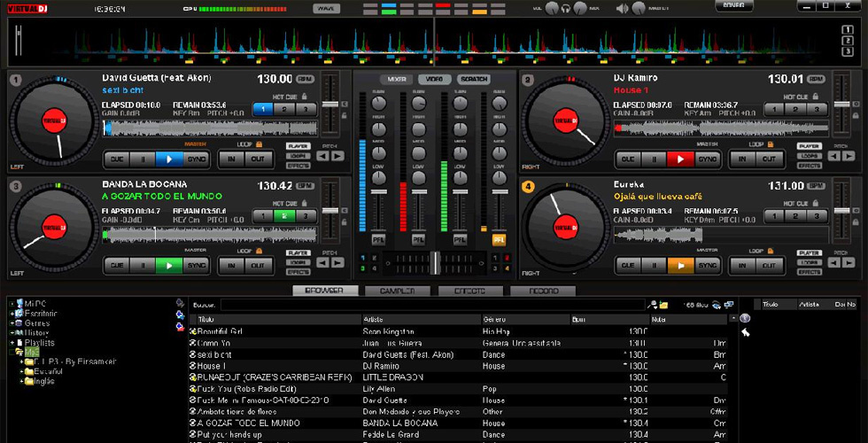Screen dimensions: 868x443
Task: Expand the Español folder
Action: point(22,371)
